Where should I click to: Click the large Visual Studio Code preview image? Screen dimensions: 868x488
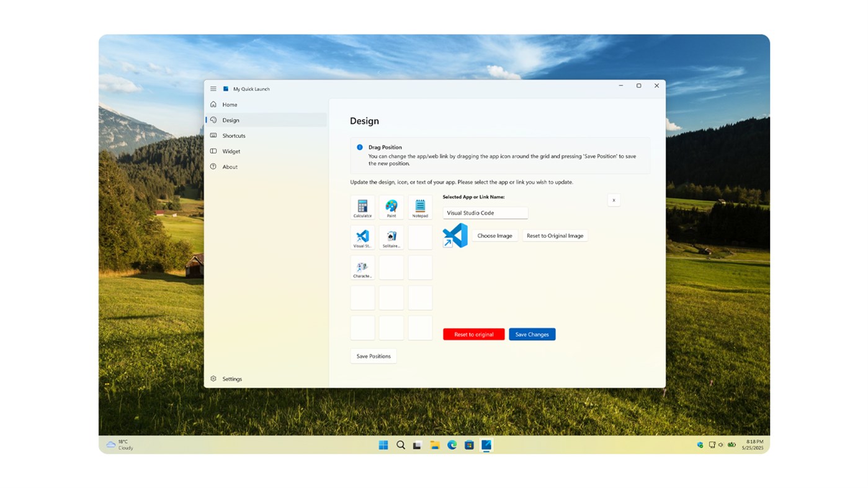click(455, 236)
